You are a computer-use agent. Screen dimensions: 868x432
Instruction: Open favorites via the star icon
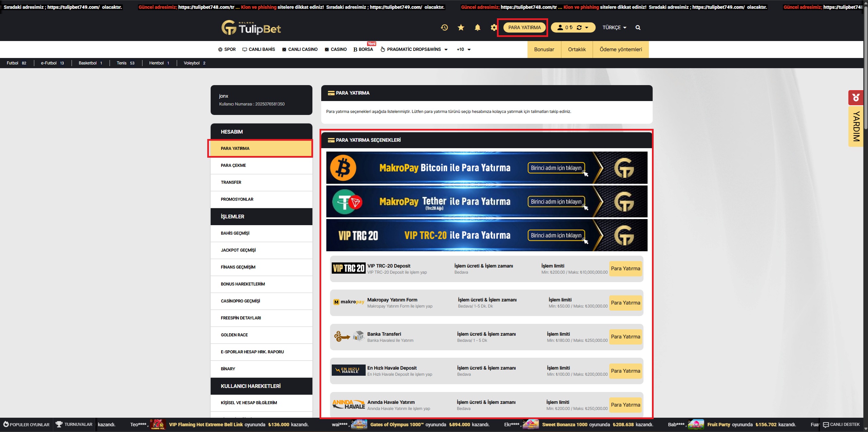(x=461, y=27)
